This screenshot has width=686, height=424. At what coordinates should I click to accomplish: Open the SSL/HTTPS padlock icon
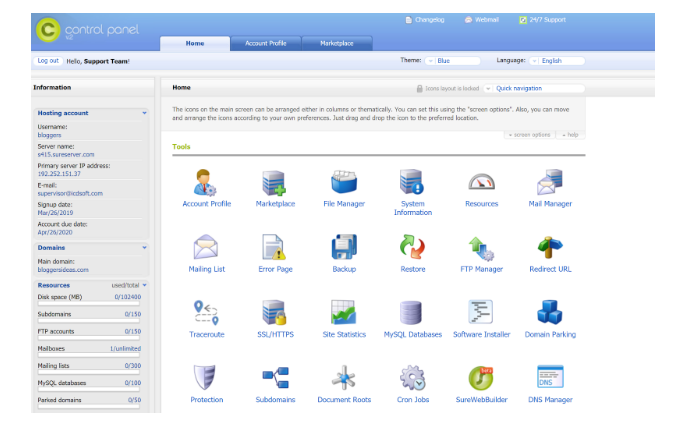pyautogui.click(x=274, y=312)
